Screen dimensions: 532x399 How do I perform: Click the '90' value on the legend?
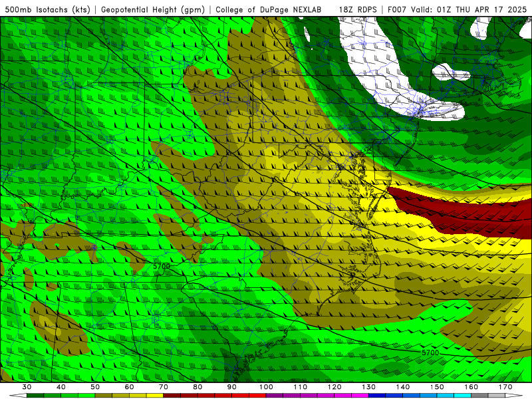(232, 387)
